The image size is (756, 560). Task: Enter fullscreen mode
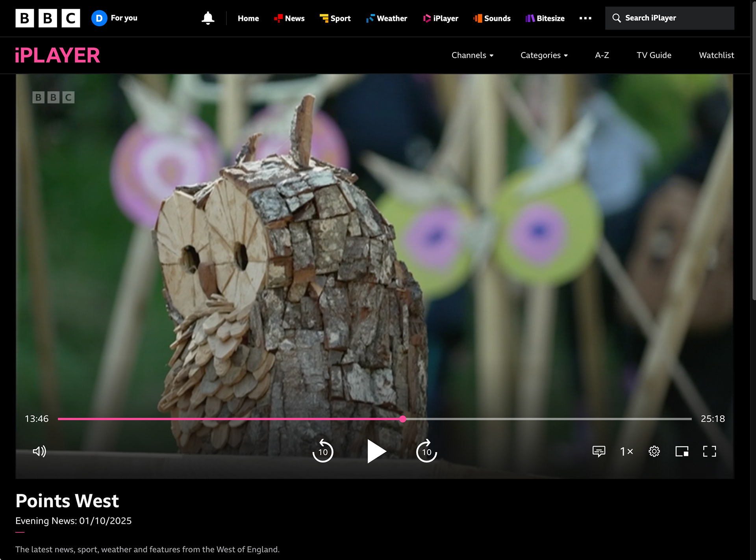click(x=709, y=451)
